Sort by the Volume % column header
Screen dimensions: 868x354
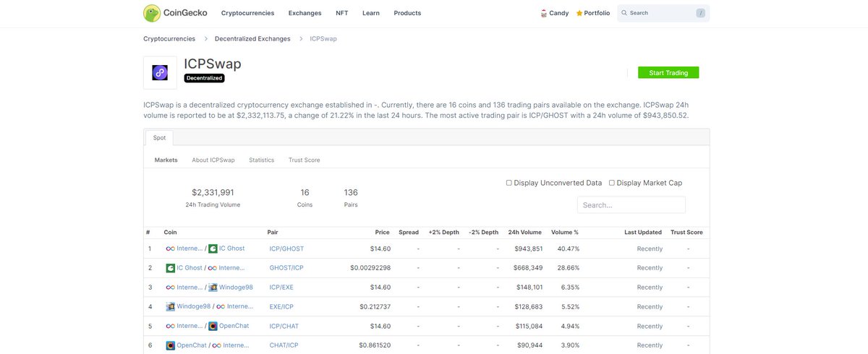(565, 233)
